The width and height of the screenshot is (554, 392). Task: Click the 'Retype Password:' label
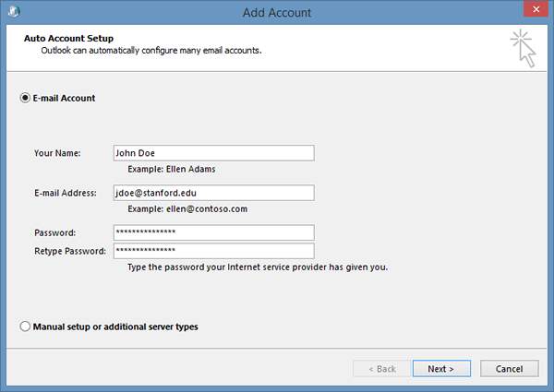tap(70, 251)
